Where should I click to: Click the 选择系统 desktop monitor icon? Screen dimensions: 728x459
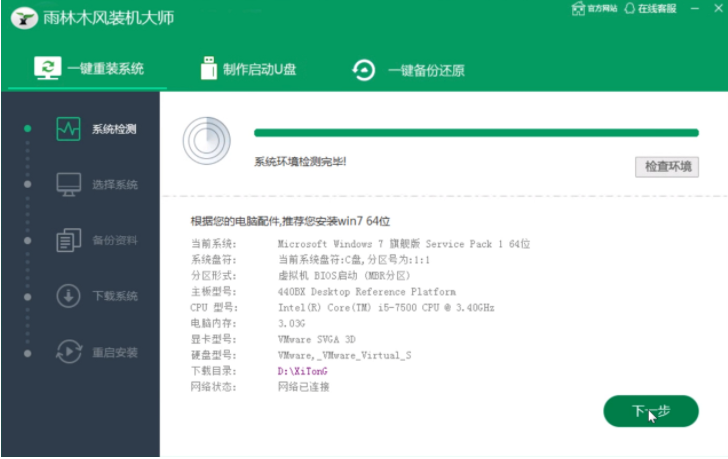click(69, 184)
